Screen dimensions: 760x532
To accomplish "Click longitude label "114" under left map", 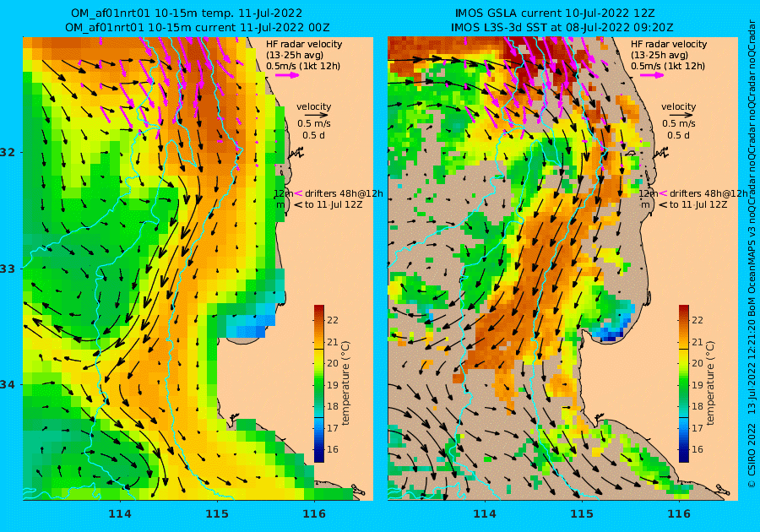I will [x=119, y=514].
